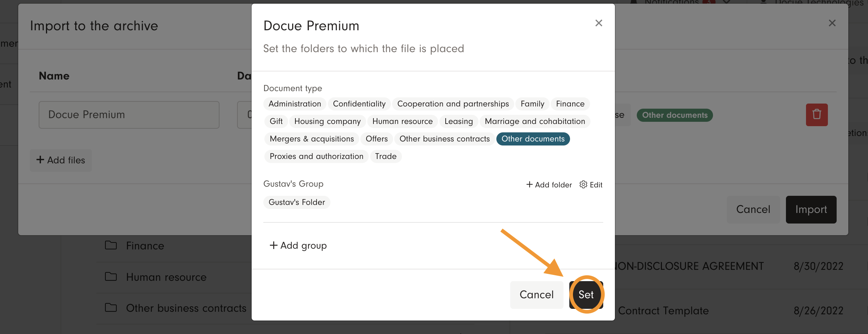Click the Add files button
This screenshot has height=334, width=868.
(61, 160)
